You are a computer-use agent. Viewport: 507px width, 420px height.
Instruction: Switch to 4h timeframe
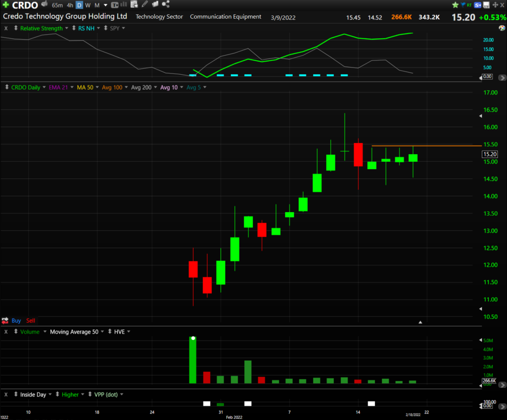(70, 5)
